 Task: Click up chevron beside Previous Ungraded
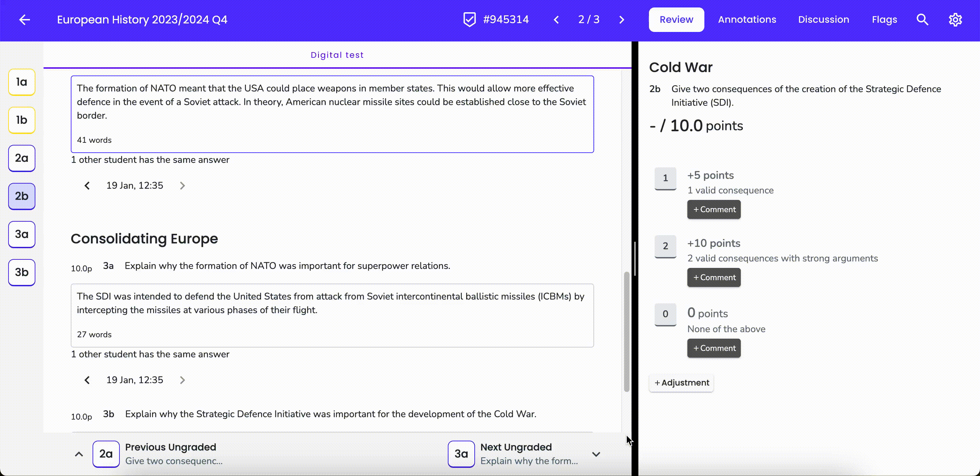coord(79,454)
